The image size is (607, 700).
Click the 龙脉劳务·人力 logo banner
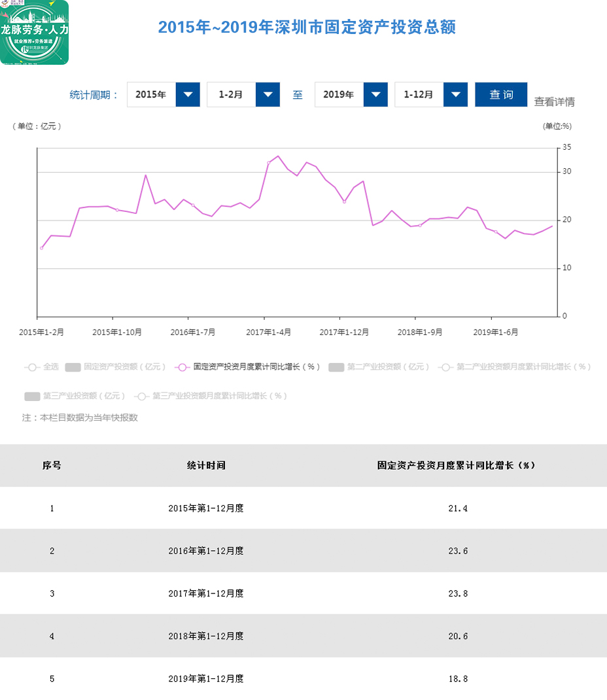[x=35, y=33]
